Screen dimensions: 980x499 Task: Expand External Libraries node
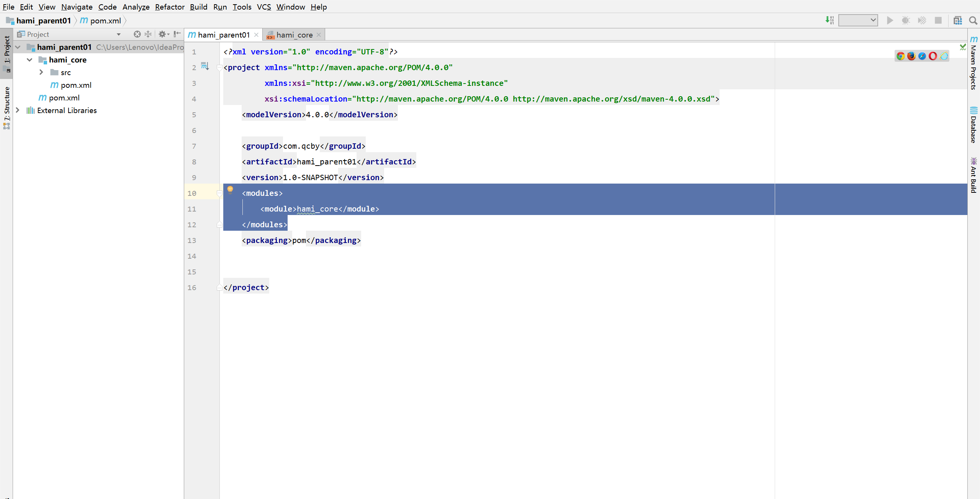[x=18, y=110]
